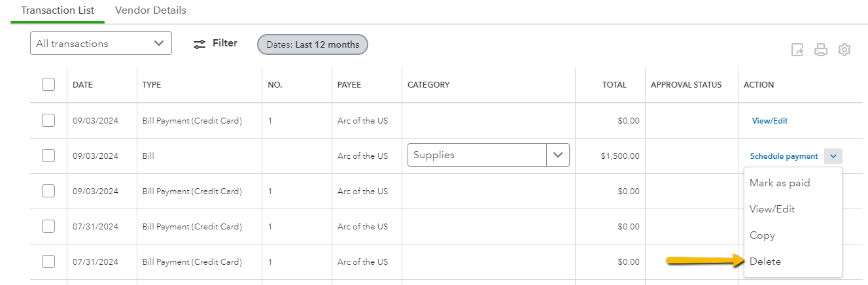
Task: Open the All transactions dropdown
Action: (101, 44)
